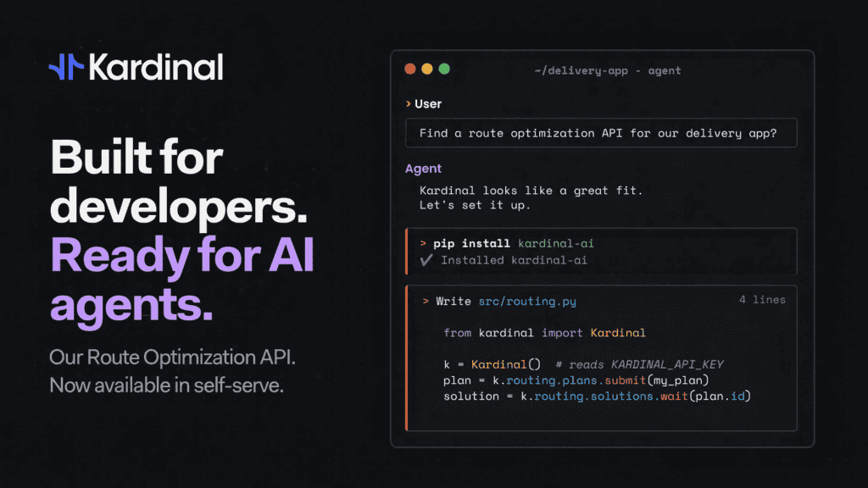The width and height of the screenshot is (868, 488).
Task: Click the chevron before 'pip install'
Action: [x=423, y=243]
